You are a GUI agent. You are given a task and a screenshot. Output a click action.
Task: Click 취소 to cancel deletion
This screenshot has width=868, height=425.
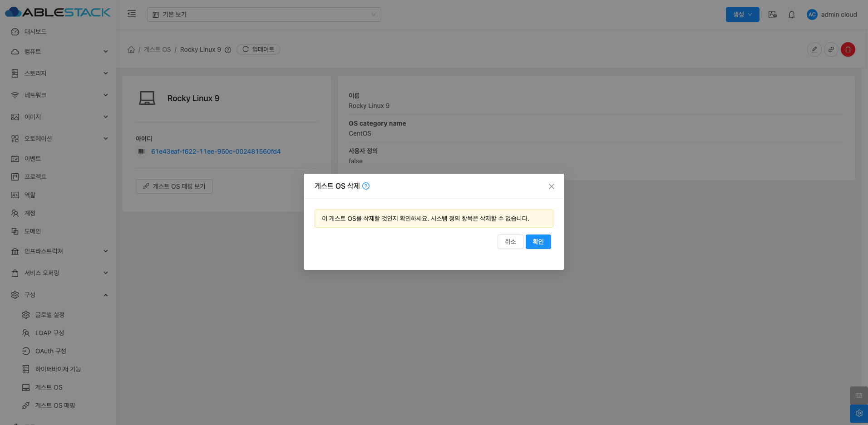click(x=510, y=242)
